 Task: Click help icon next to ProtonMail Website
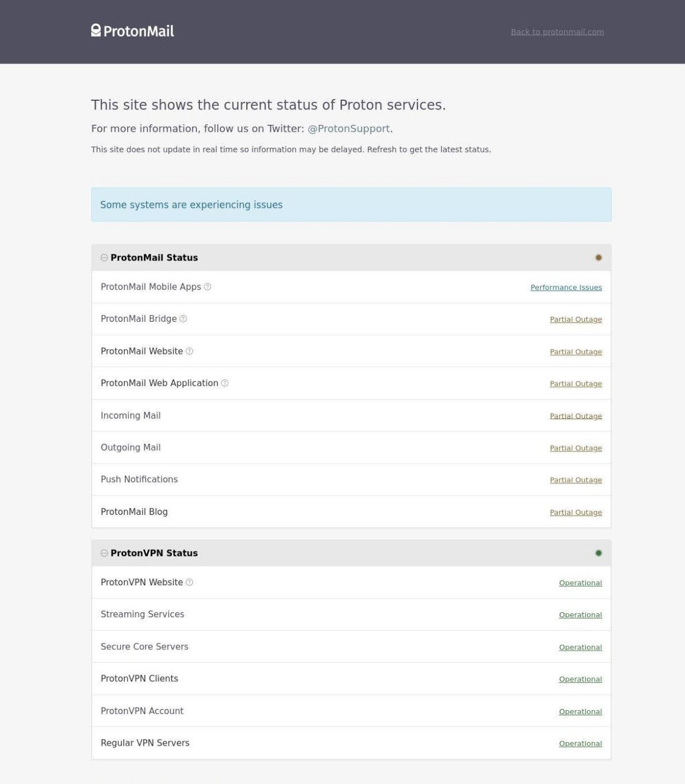point(190,351)
